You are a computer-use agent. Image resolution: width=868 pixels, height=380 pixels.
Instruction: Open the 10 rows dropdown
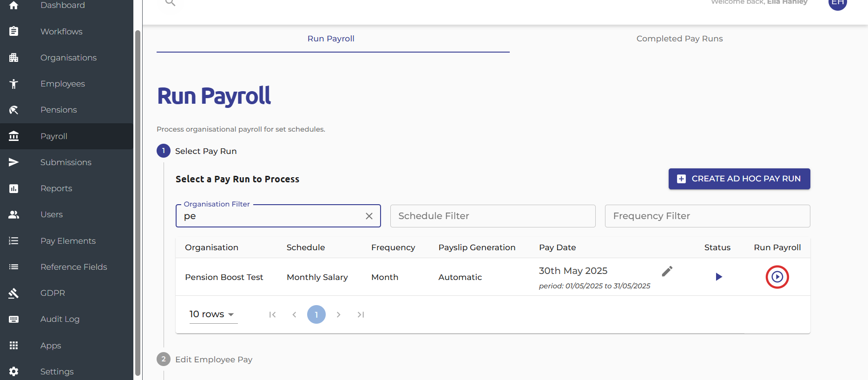coord(213,314)
